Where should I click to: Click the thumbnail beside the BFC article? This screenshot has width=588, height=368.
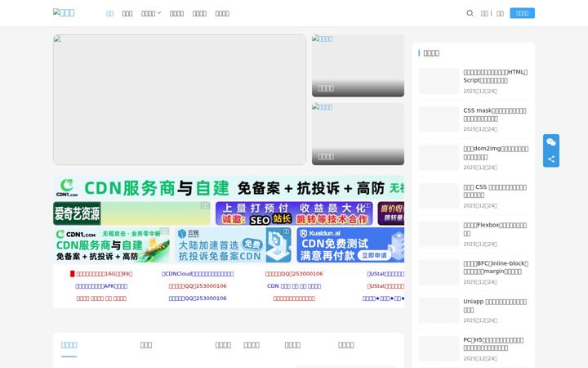pyautogui.click(x=439, y=272)
